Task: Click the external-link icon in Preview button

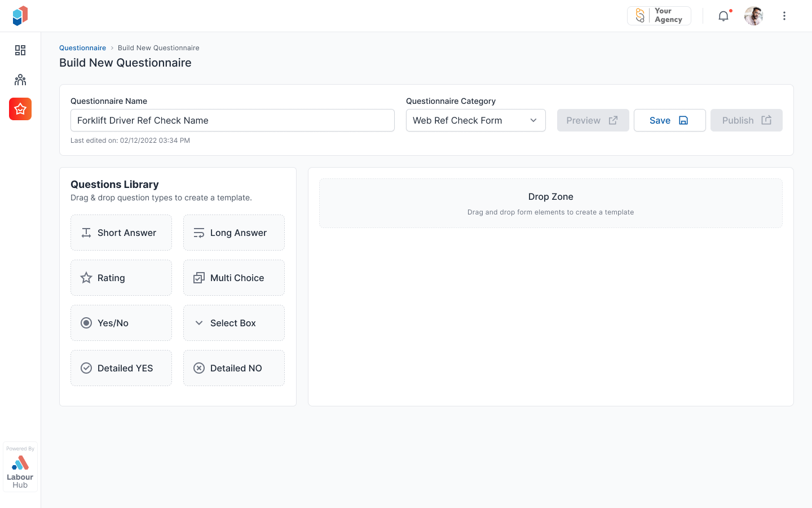Action: (613, 120)
